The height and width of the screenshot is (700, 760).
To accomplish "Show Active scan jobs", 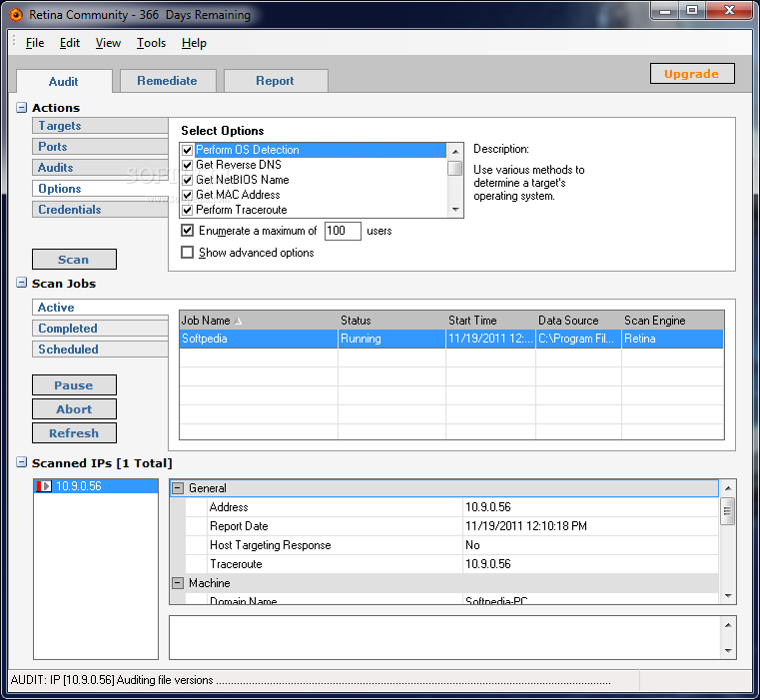I will (100, 308).
